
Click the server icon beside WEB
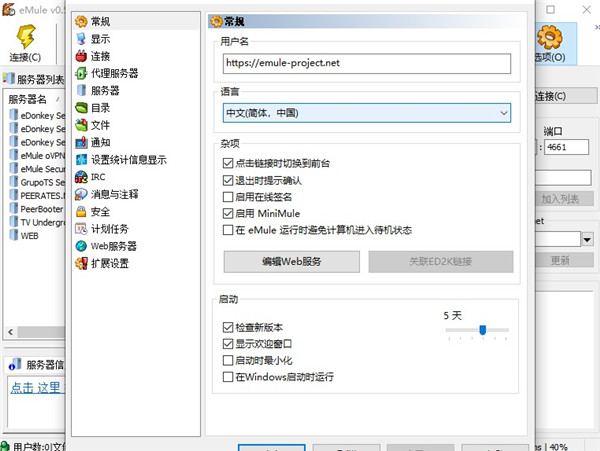(x=14, y=235)
